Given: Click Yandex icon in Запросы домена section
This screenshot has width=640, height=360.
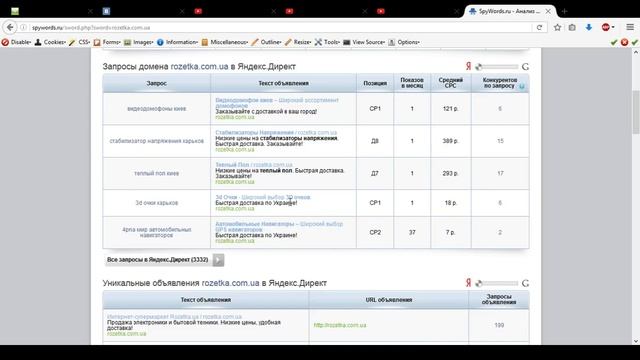Looking at the screenshot, I should (469, 67).
